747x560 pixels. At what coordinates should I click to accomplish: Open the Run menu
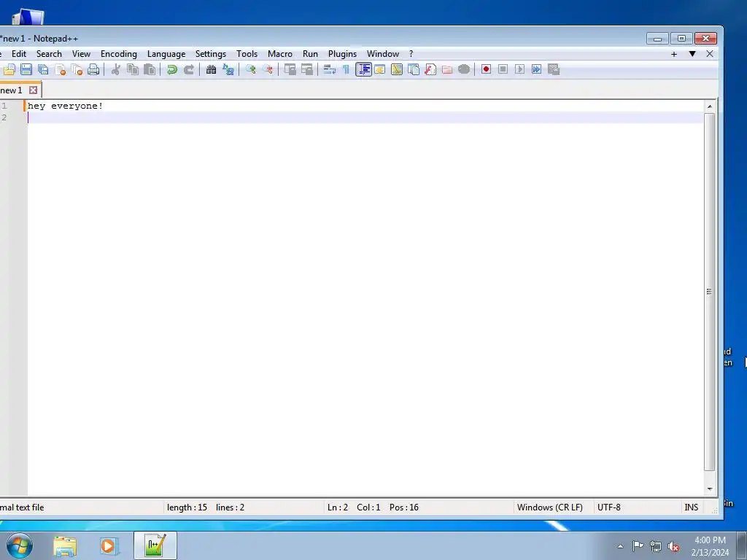click(x=310, y=54)
